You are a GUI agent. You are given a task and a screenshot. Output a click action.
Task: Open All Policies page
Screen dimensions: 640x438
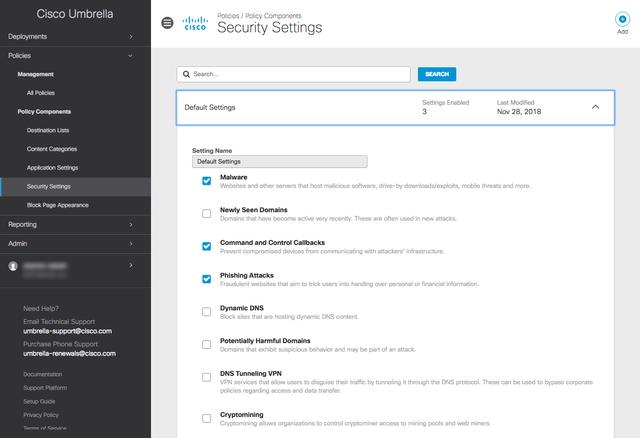coord(41,93)
